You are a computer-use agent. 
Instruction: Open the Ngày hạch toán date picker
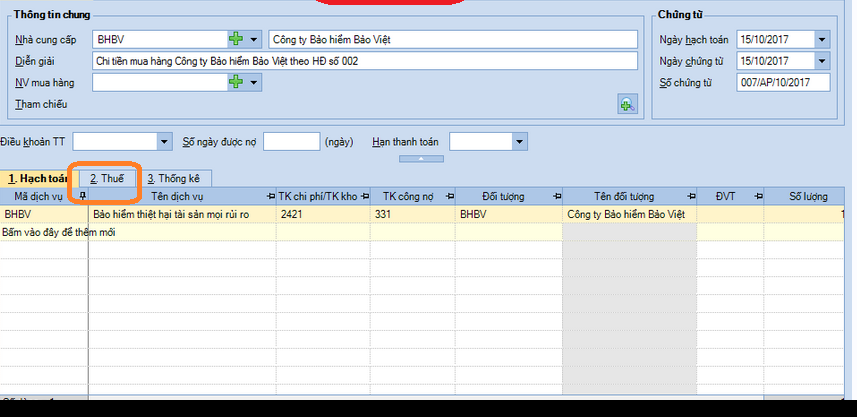(822, 39)
